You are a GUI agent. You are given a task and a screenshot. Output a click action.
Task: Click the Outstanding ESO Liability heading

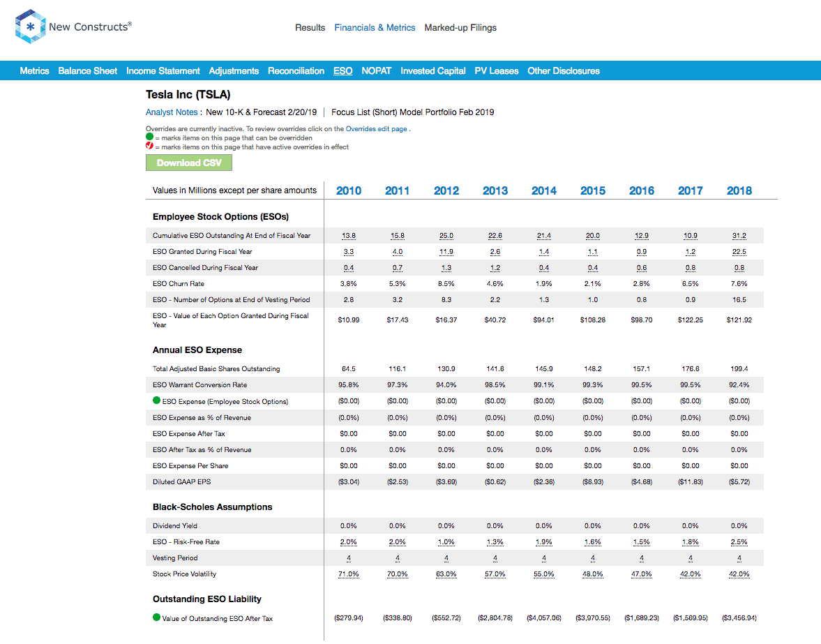pos(207,599)
